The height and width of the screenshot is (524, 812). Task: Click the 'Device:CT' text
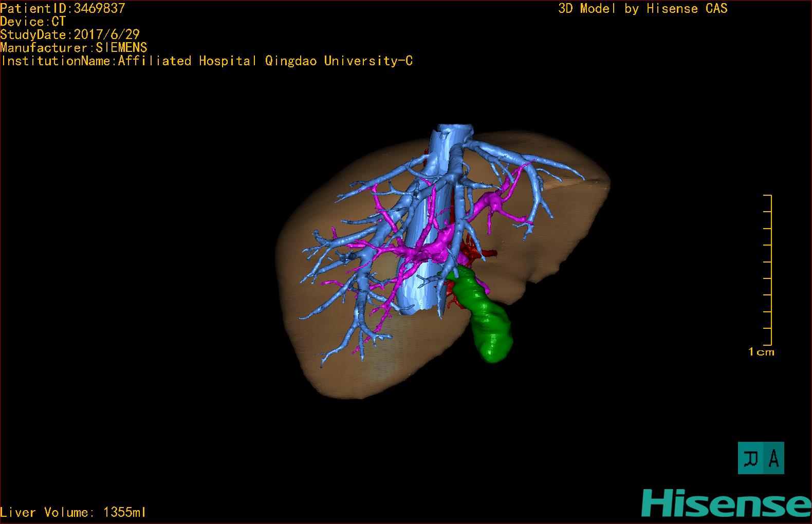(33, 22)
